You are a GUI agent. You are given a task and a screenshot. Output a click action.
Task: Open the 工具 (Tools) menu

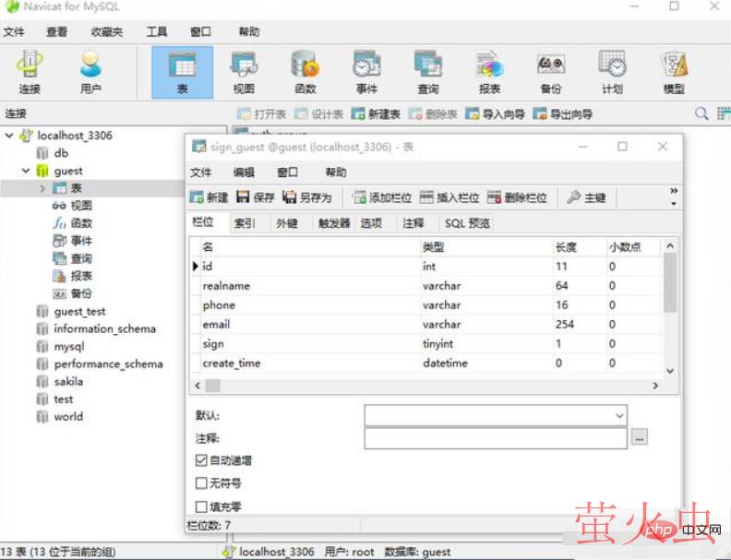tap(157, 31)
